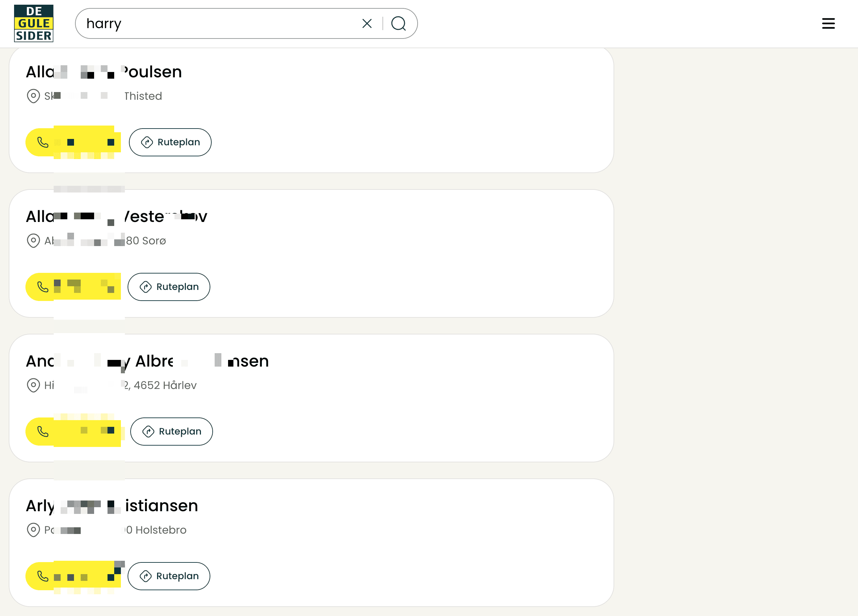Viewport: 858px width, 616px height.
Task: Open the listing name ending in "nsen" in Hårlev
Action: [x=147, y=361]
